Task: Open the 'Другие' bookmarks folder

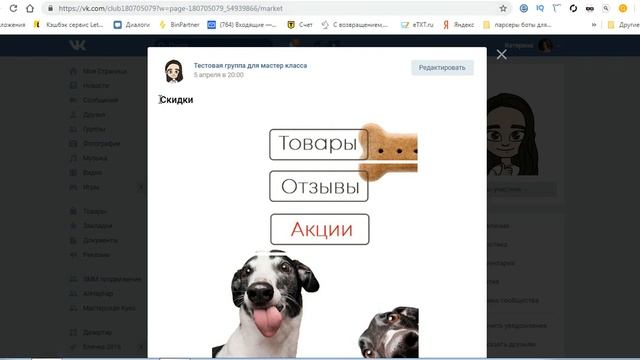Action: point(623,25)
